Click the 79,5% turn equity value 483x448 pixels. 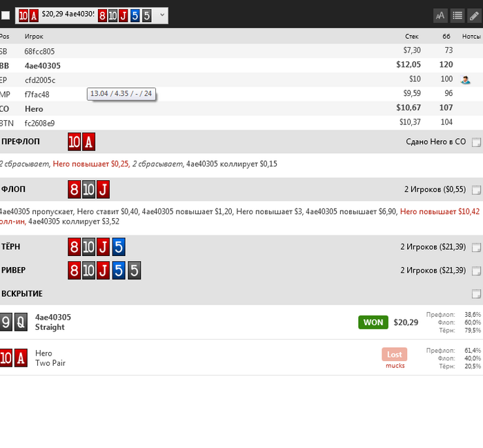473,330
